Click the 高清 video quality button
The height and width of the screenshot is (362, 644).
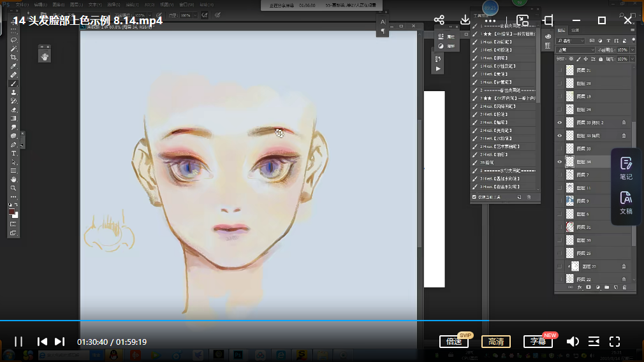click(495, 342)
